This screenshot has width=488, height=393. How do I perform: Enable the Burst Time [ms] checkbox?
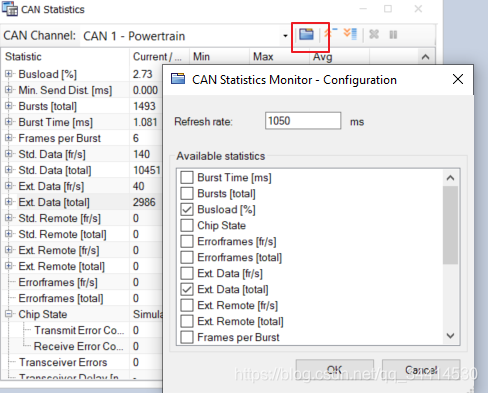click(x=187, y=177)
